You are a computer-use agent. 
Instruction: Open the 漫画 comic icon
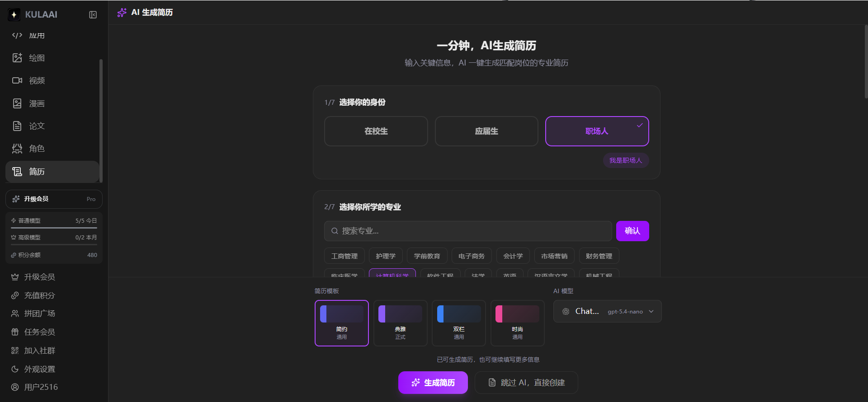(17, 103)
